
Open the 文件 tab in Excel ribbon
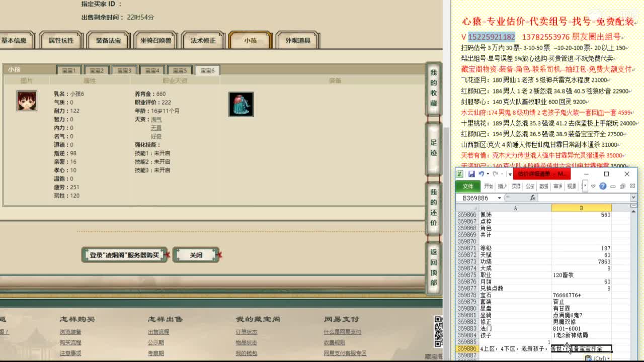point(468,186)
